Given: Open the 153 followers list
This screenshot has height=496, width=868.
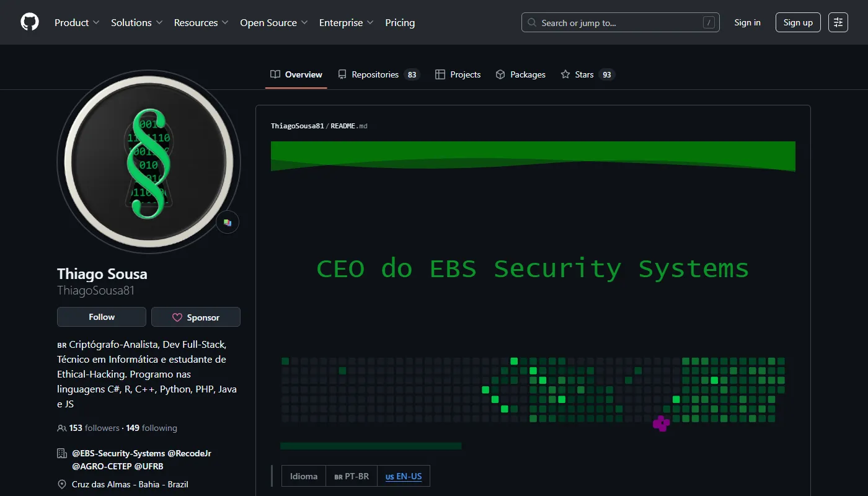Looking at the screenshot, I should coord(94,428).
